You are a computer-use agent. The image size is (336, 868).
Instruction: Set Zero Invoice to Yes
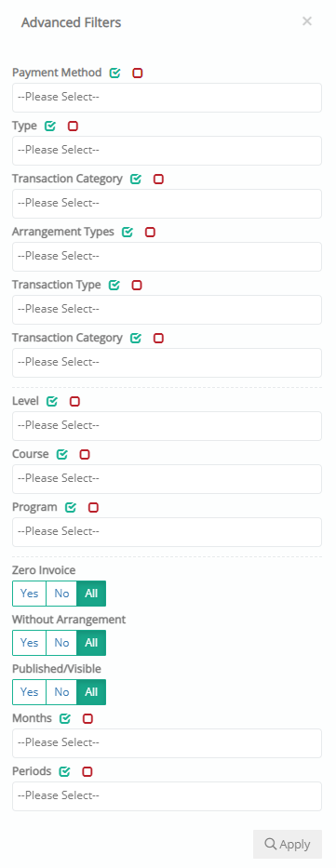click(x=30, y=594)
